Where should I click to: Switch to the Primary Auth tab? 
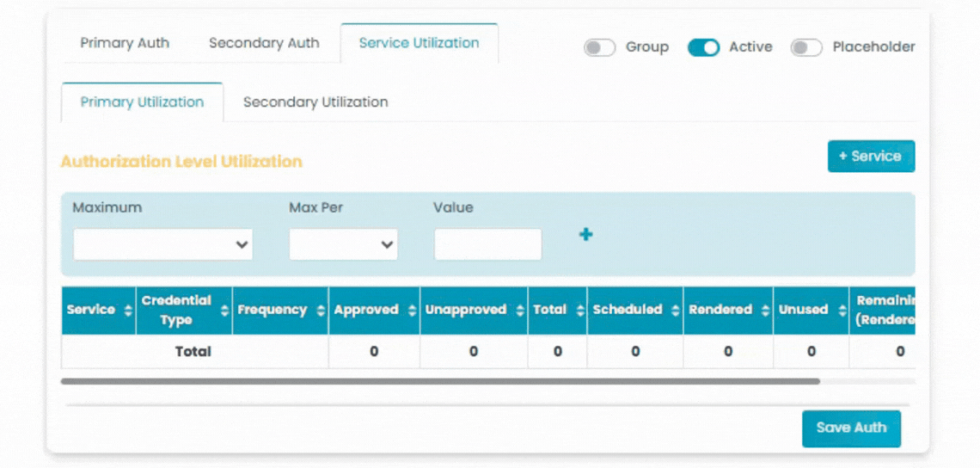[125, 43]
